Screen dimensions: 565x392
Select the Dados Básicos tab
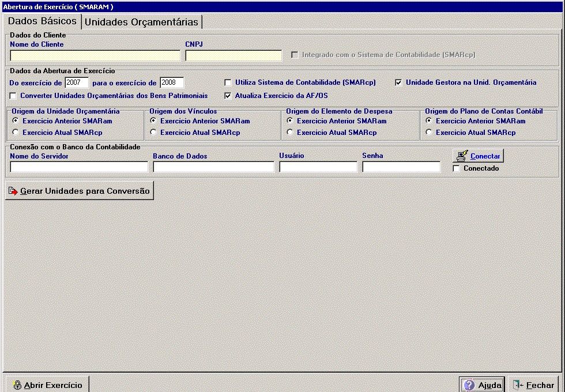tap(42, 21)
